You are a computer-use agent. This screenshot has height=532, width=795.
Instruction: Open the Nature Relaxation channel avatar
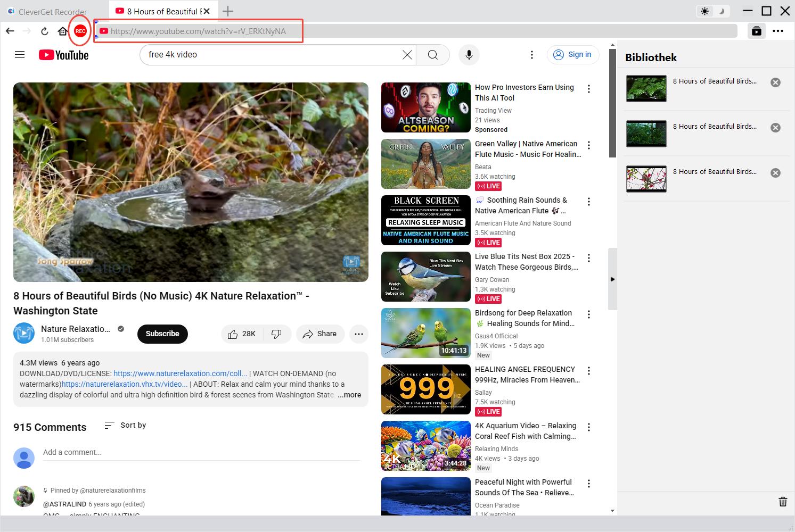pyautogui.click(x=24, y=334)
